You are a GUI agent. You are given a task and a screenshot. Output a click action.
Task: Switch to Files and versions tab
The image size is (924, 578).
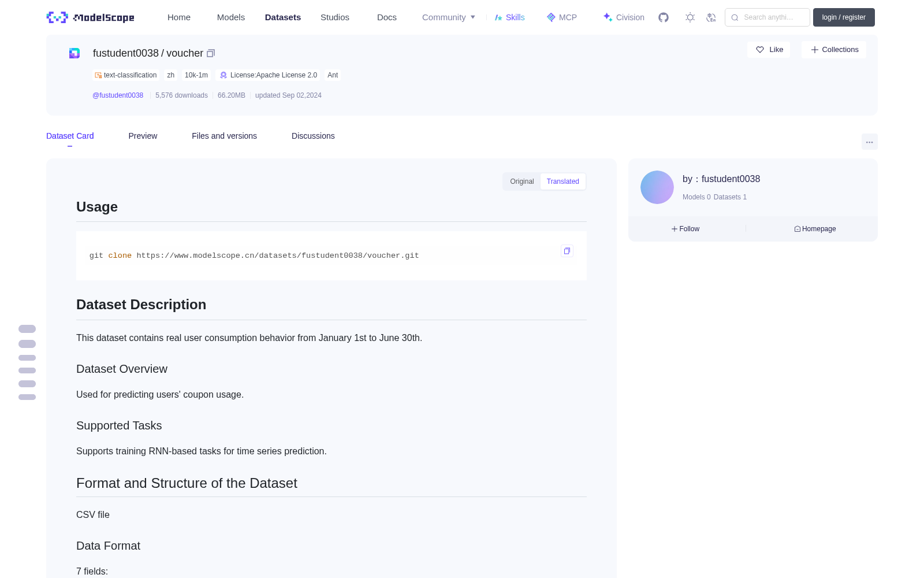click(x=224, y=136)
